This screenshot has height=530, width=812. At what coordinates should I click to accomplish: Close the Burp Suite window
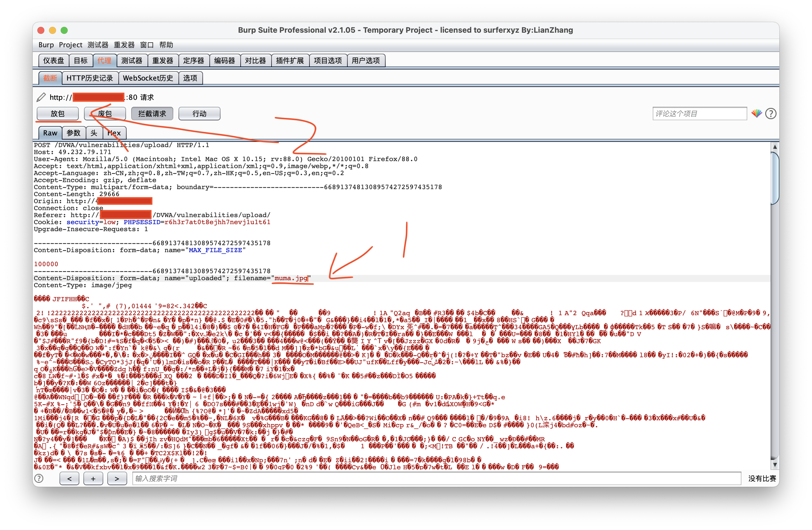pyautogui.click(x=41, y=30)
